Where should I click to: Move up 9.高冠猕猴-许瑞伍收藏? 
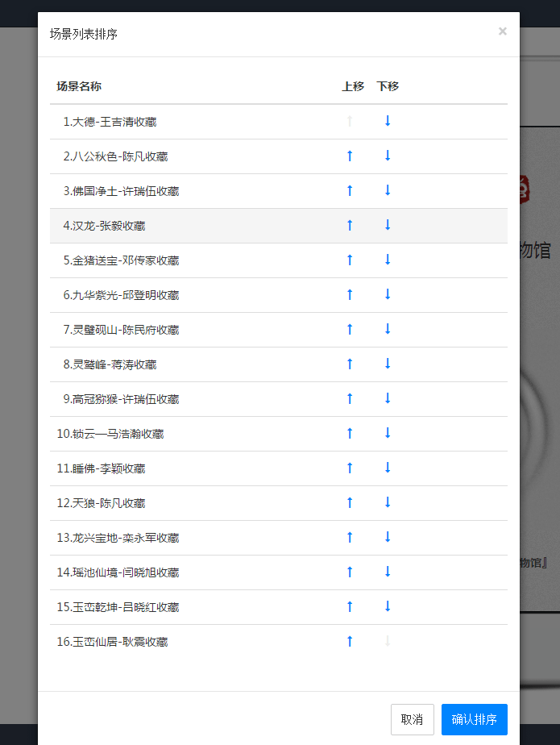(350, 398)
